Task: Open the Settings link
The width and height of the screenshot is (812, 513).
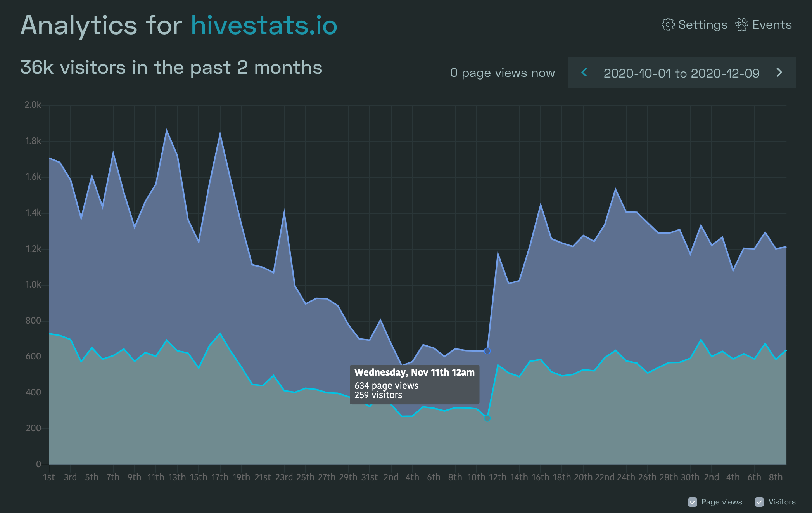Action: (694, 25)
